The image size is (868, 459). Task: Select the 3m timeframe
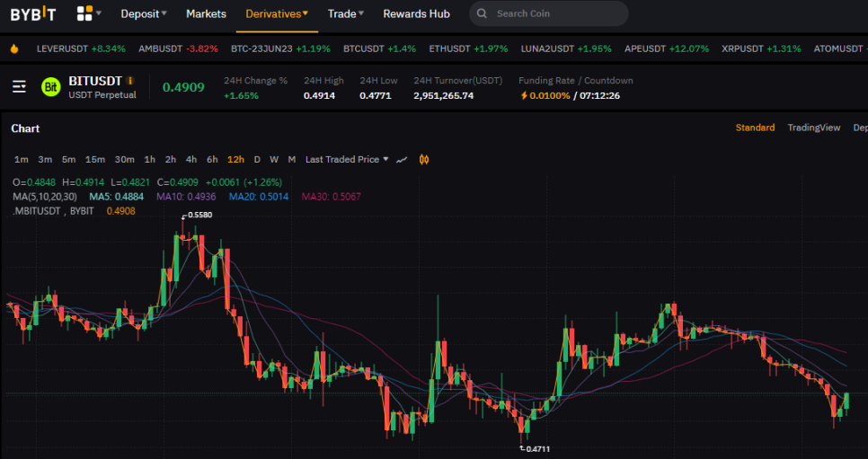pos(45,160)
